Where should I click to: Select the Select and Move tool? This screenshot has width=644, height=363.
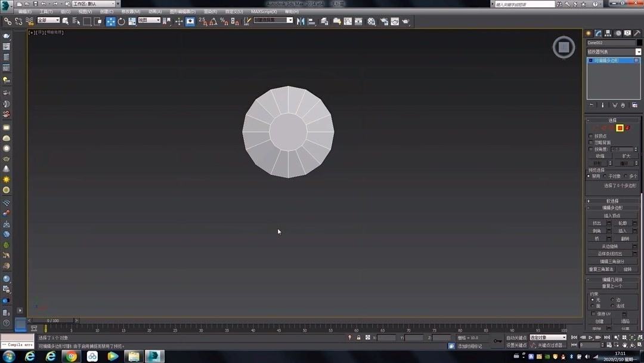pyautogui.click(x=111, y=21)
